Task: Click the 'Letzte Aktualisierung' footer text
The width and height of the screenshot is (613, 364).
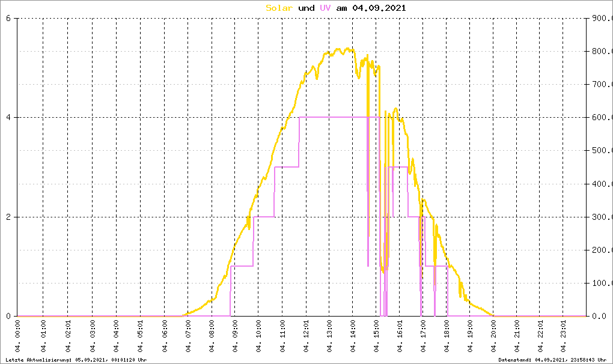Action: click(x=76, y=360)
